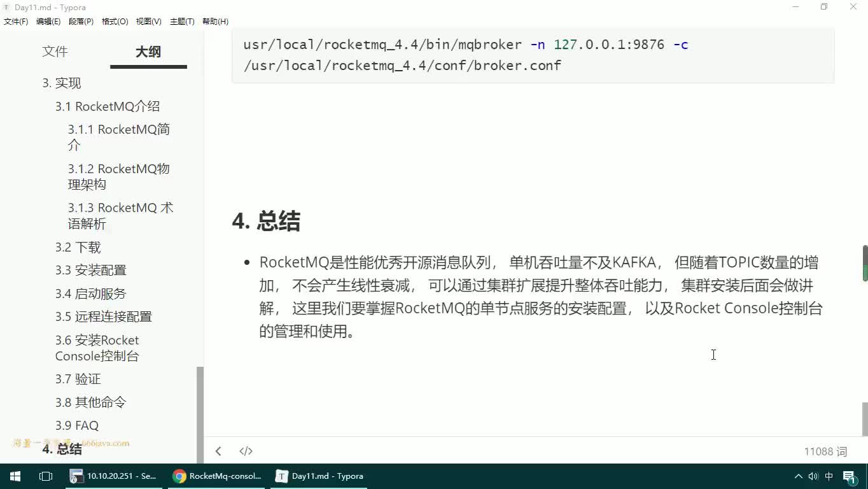868x489 pixels.
Task: Open the 主题(T) menu
Action: pos(182,22)
